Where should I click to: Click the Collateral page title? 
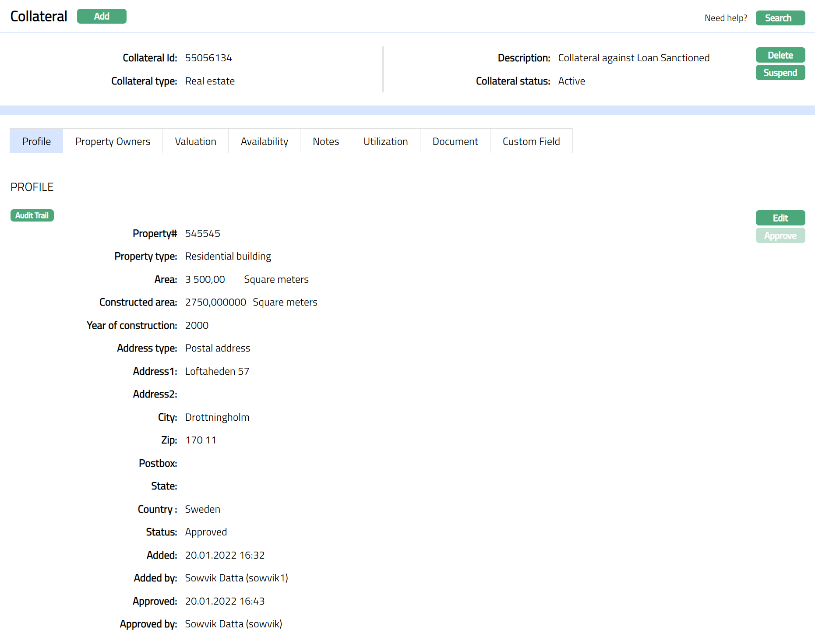39,17
